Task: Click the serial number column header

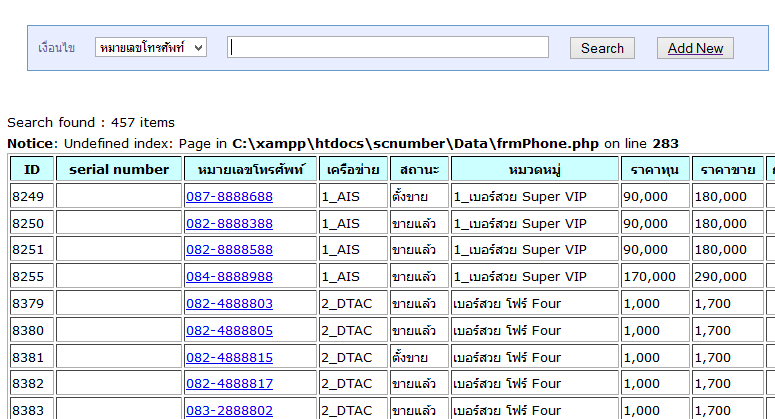Action: click(x=119, y=169)
